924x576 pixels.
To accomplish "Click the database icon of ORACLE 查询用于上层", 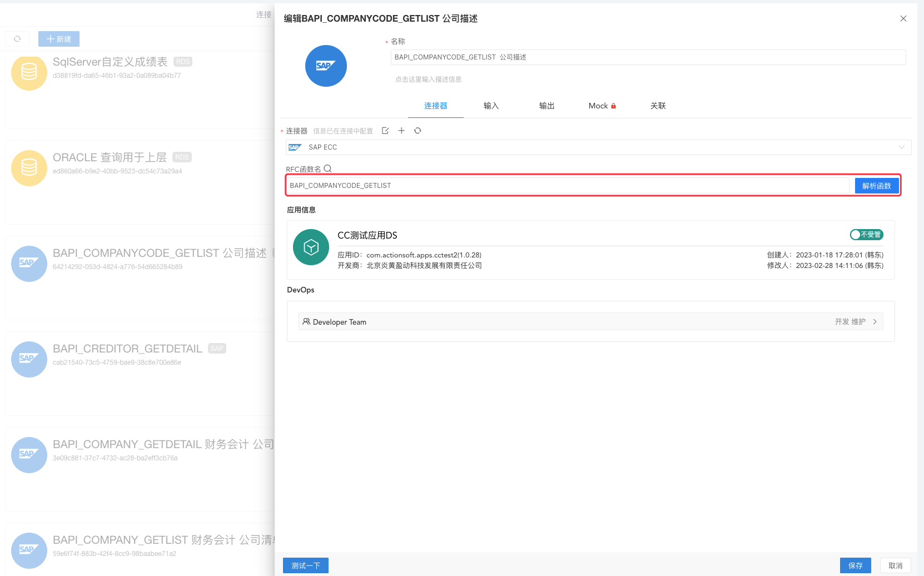I will (29, 167).
